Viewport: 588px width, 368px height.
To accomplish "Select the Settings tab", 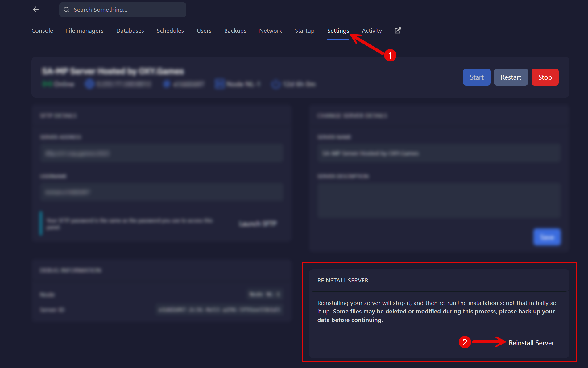I will tap(338, 31).
